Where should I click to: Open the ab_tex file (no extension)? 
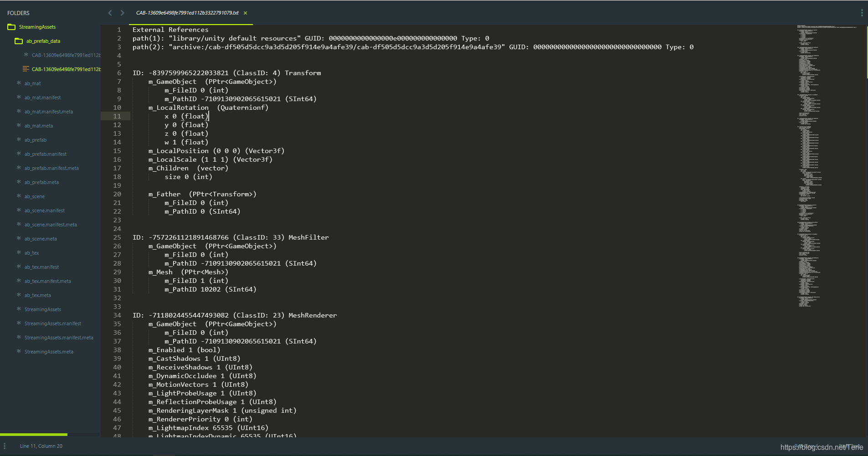click(x=31, y=253)
